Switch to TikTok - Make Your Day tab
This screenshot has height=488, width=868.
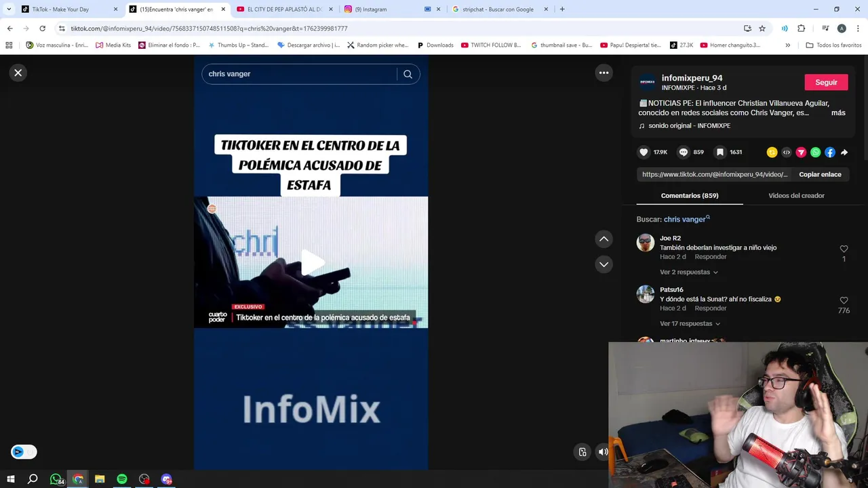[68, 9]
